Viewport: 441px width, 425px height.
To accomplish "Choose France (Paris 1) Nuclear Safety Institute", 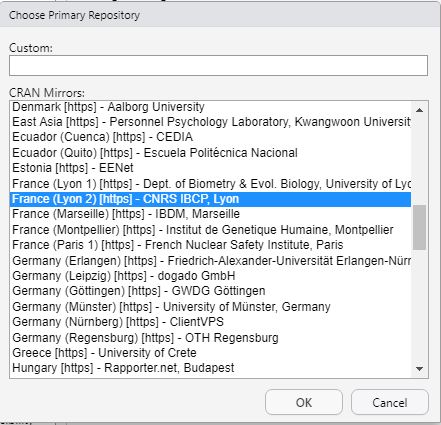I will click(x=210, y=245).
